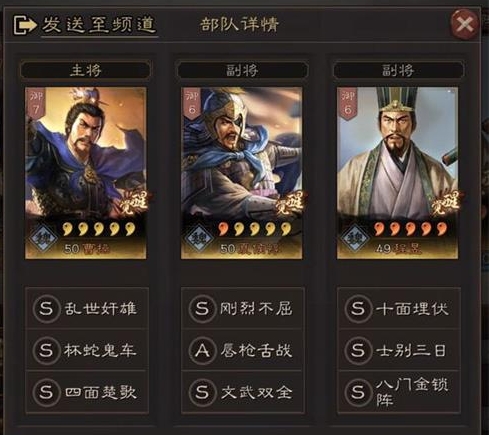Click the star rating row of middle general
Screen dimensions: 489x435
pyautogui.click(x=255, y=229)
